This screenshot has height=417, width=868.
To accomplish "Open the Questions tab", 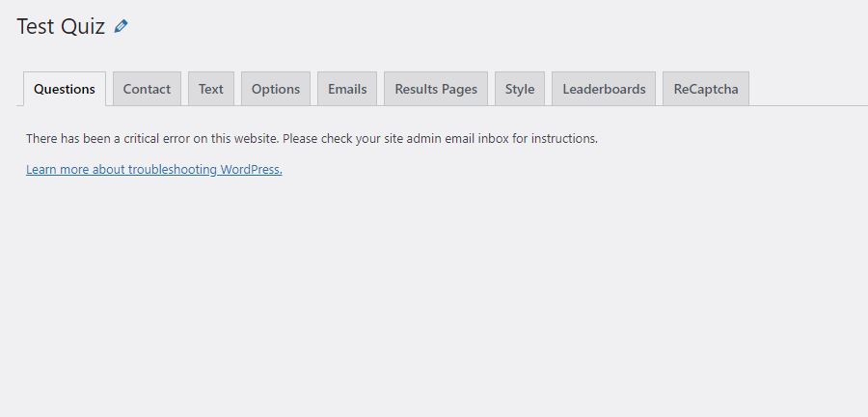I will pyautogui.click(x=65, y=89).
